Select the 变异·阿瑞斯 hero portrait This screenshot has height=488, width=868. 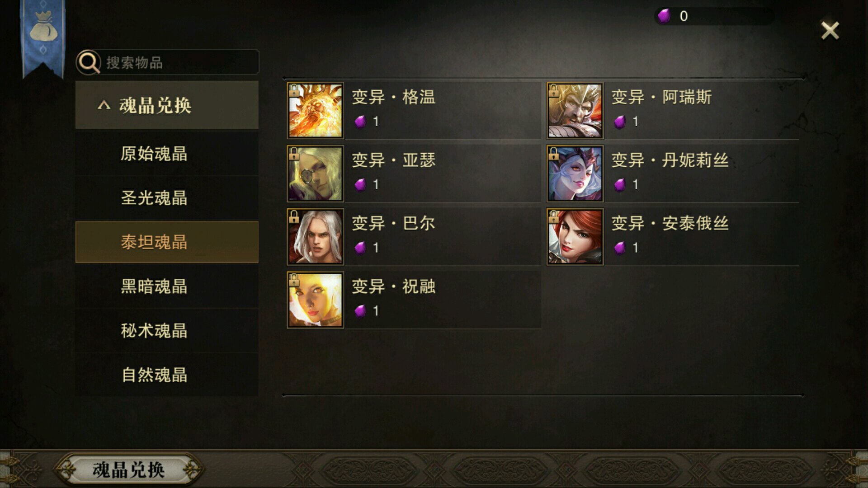pyautogui.click(x=575, y=110)
